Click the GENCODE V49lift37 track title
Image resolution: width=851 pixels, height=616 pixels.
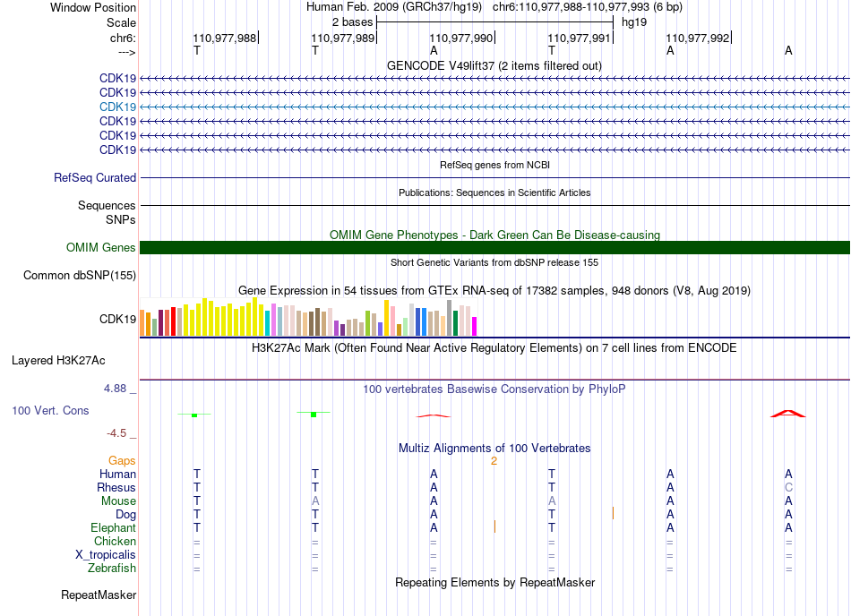pyautogui.click(x=494, y=65)
